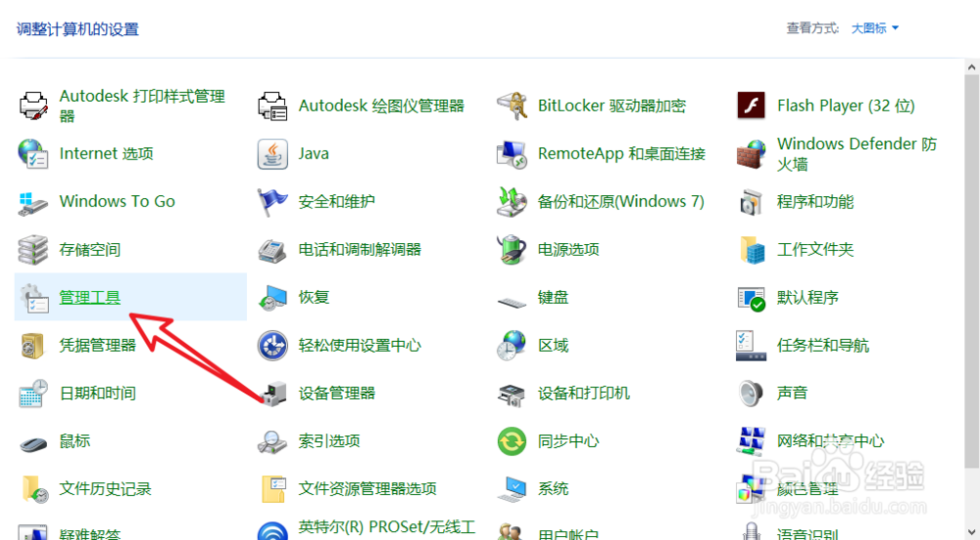The image size is (980, 540).
Task: Select the 区域 text label
Action: click(x=553, y=346)
